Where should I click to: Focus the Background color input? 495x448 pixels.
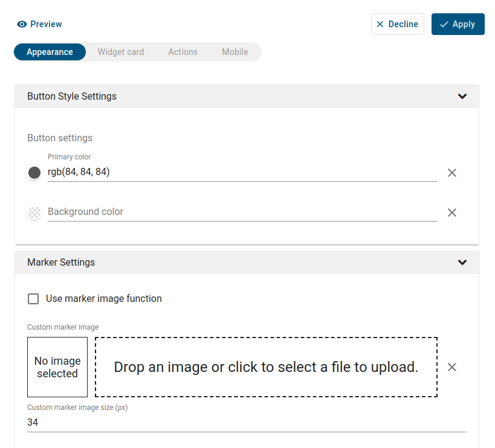[x=242, y=212]
